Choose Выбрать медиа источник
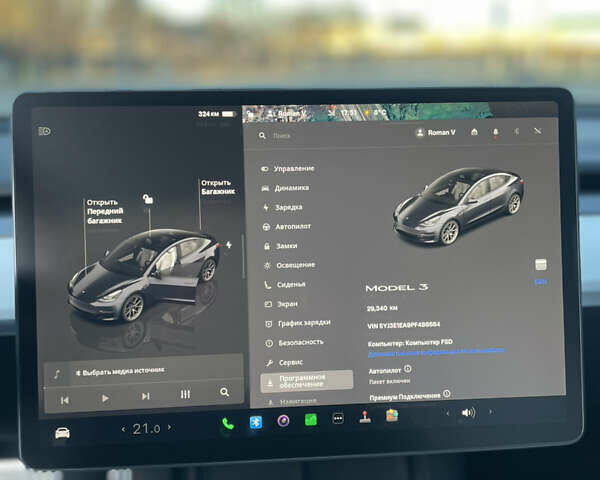 pos(120,371)
